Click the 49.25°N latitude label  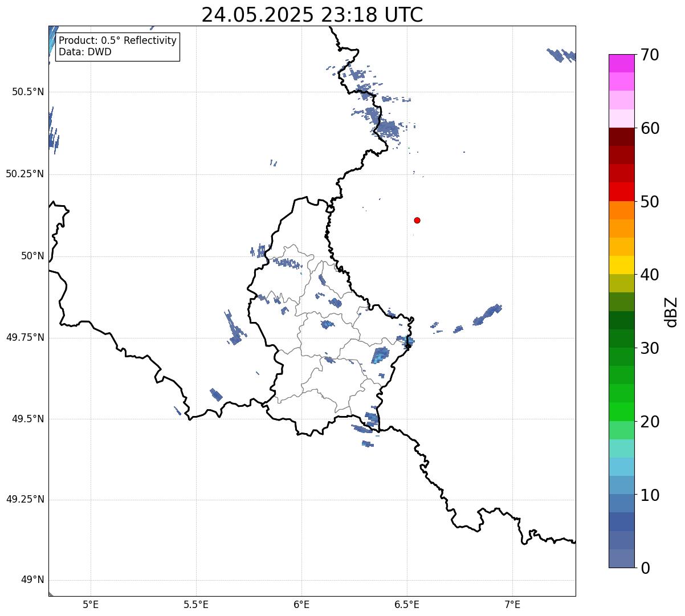click(x=25, y=500)
